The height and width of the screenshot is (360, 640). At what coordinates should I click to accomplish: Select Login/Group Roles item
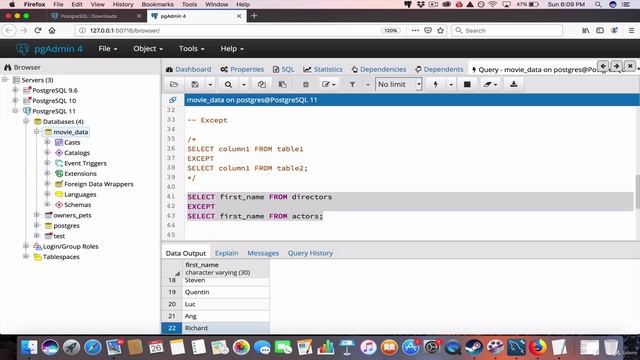pos(70,246)
